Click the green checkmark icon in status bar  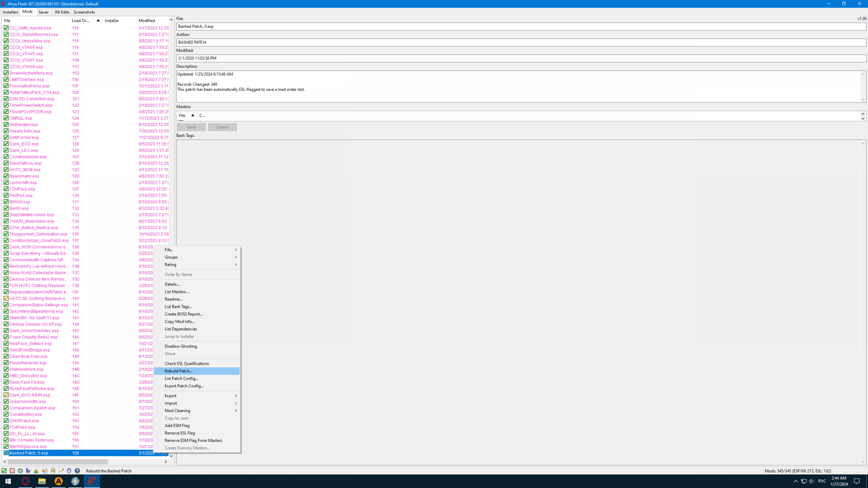[4, 470]
